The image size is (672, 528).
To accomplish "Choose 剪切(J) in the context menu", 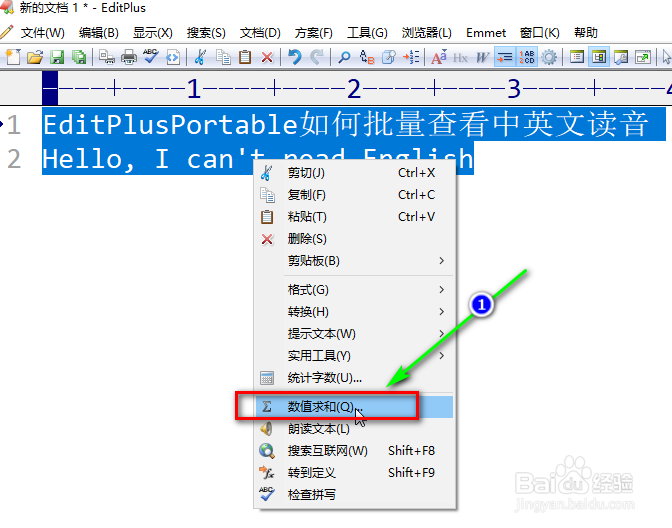I will (x=354, y=173).
